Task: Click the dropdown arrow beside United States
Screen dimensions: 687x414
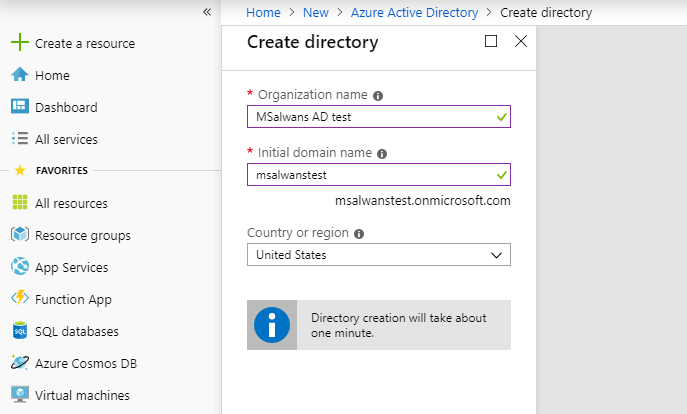Action: pos(496,255)
